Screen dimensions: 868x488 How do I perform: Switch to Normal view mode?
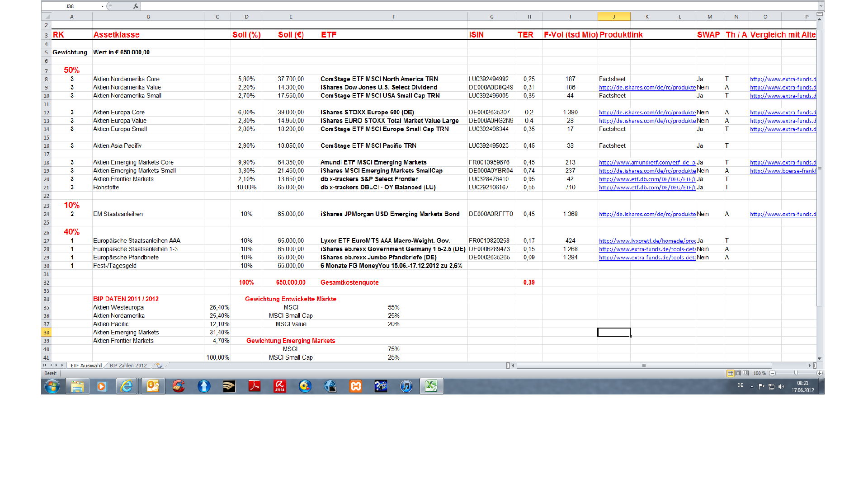coord(730,373)
